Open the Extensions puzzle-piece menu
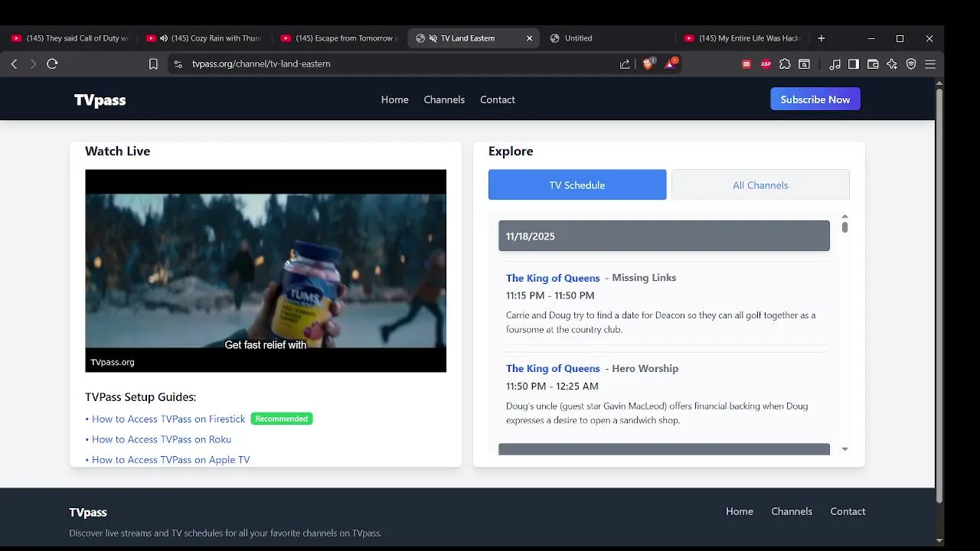980x551 pixels. click(x=785, y=64)
